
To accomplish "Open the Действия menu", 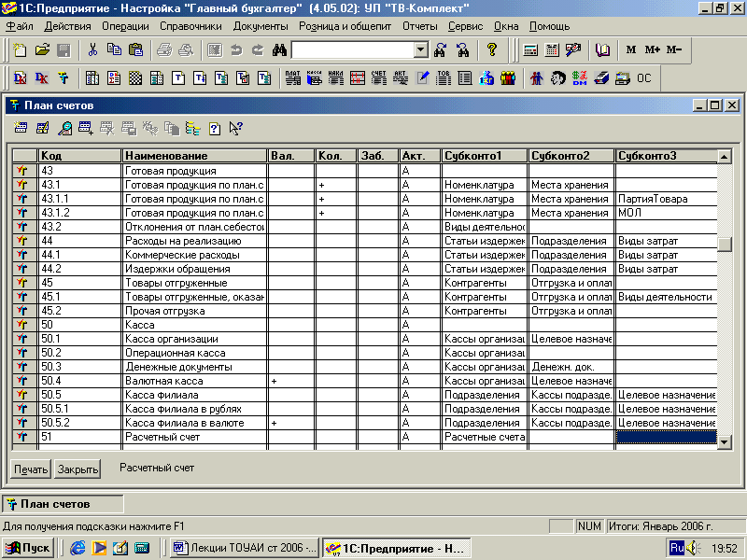I will 67,27.
